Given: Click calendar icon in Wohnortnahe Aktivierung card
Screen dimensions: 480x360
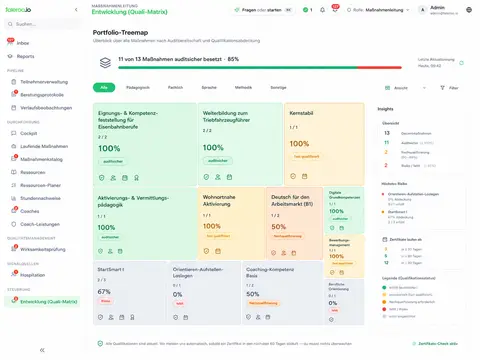Looking at the screenshot, I should point(218,251).
